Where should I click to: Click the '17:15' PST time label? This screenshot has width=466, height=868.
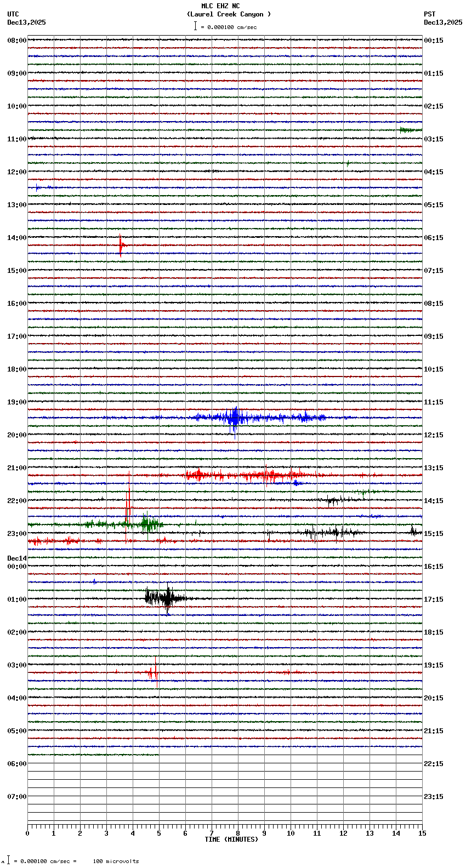tap(433, 599)
